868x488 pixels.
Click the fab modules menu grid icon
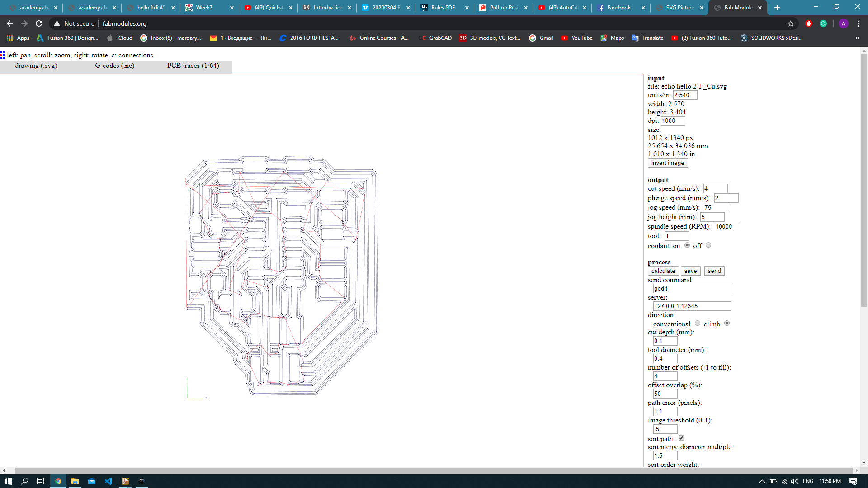coord(3,55)
